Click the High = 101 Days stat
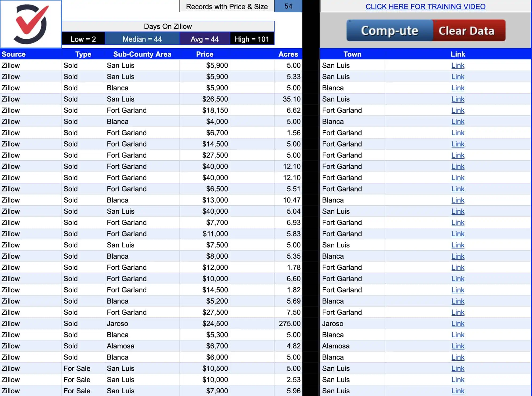This screenshot has width=532, height=396. [x=252, y=39]
